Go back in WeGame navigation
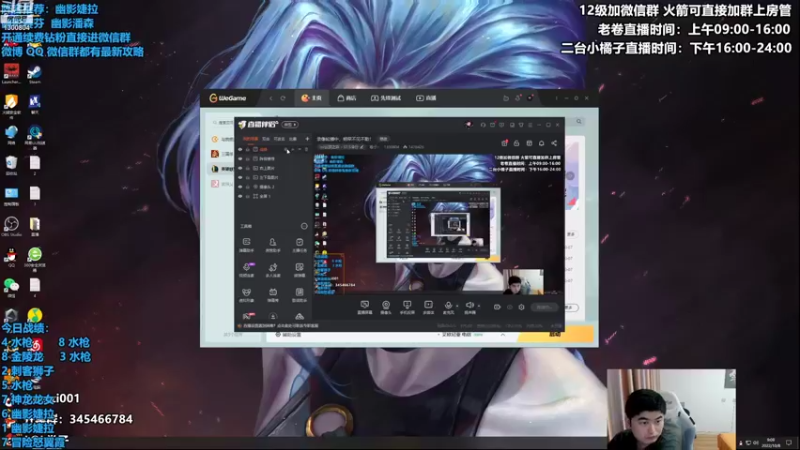Image resolution: width=800 pixels, height=450 pixels. (x=271, y=98)
